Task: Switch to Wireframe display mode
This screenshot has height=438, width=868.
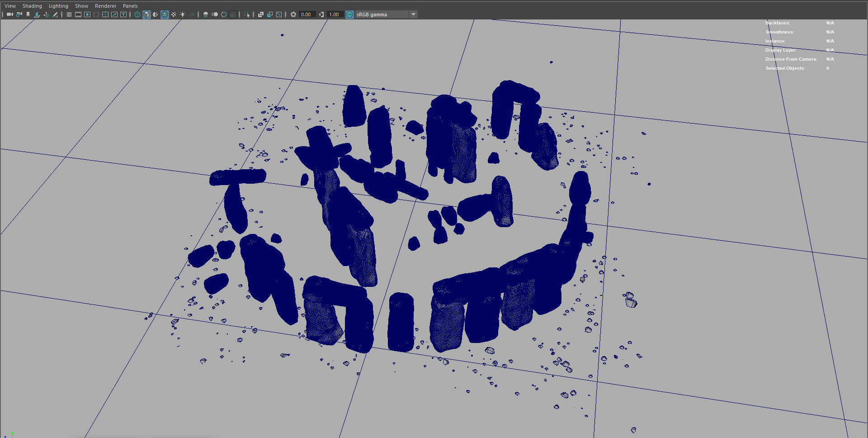Action: [x=137, y=14]
